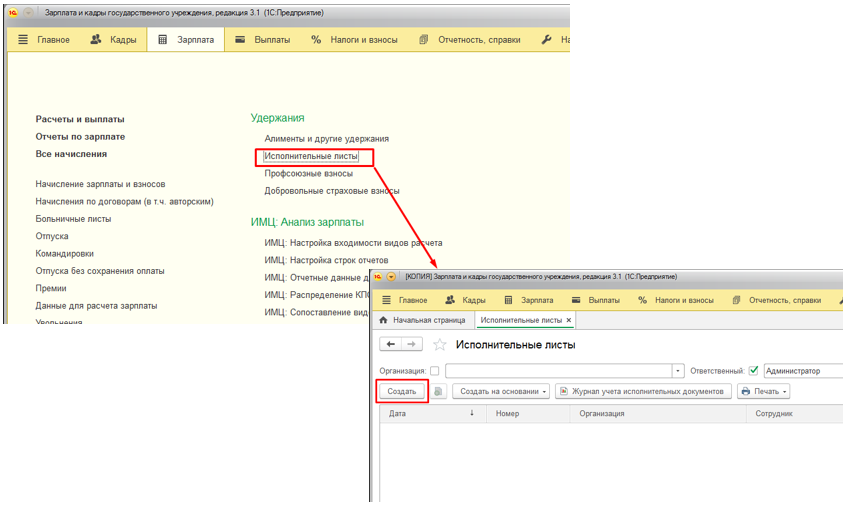
Task: Open the Налоги и взносы section in top window
Action: pyautogui.click(x=353, y=40)
